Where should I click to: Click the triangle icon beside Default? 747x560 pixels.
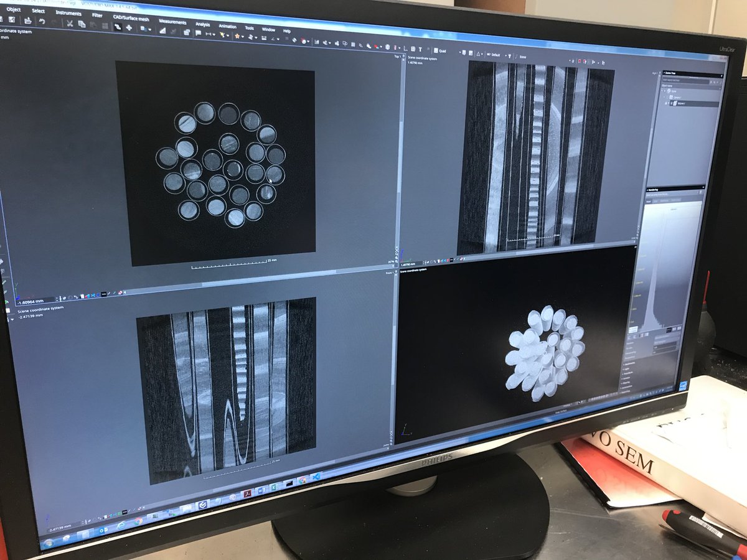[478, 54]
